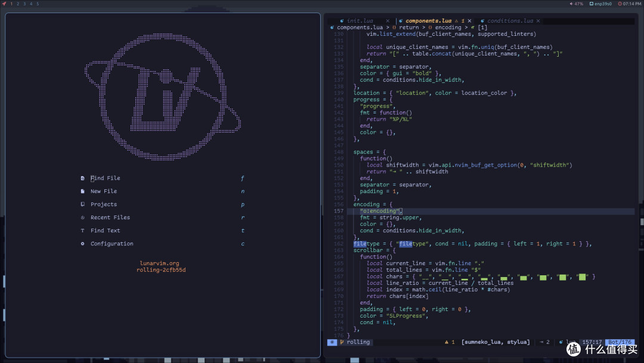
Task: Click the 'Bot/176' progress indicator
Action: click(620, 342)
